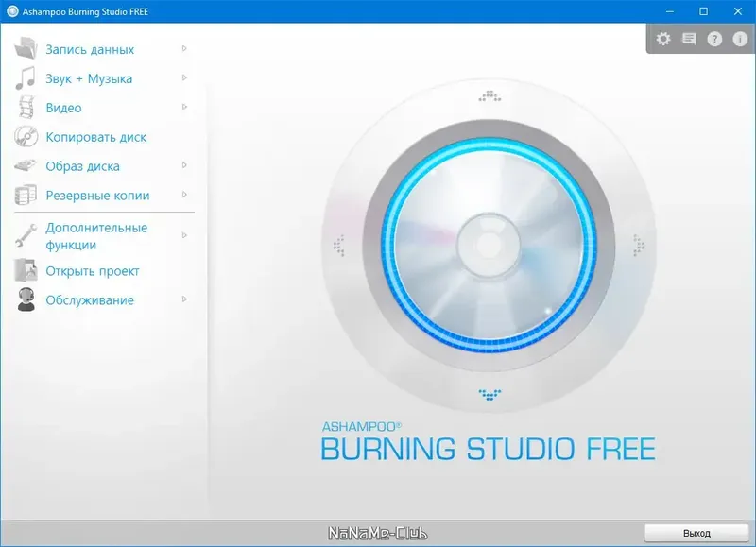This screenshot has width=756, height=547.
Task: Expand the Дополнительные функции submenu arrow
Action: tap(184, 235)
